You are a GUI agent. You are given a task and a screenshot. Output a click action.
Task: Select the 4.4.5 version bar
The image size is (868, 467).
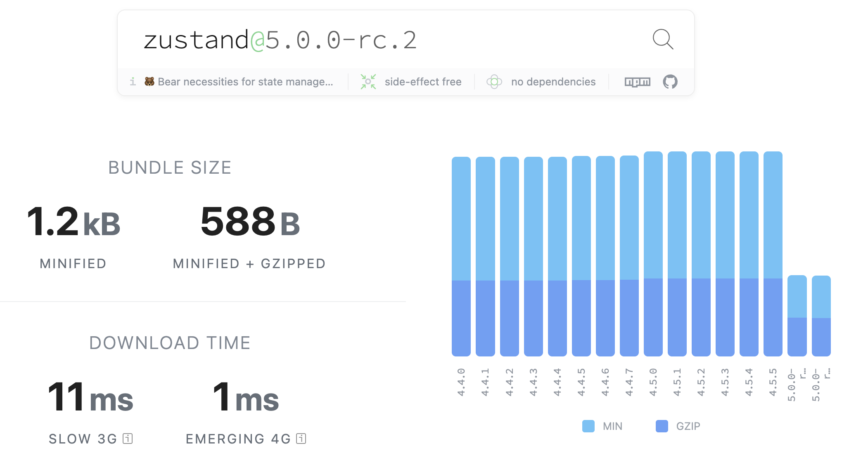click(x=581, y=256)
